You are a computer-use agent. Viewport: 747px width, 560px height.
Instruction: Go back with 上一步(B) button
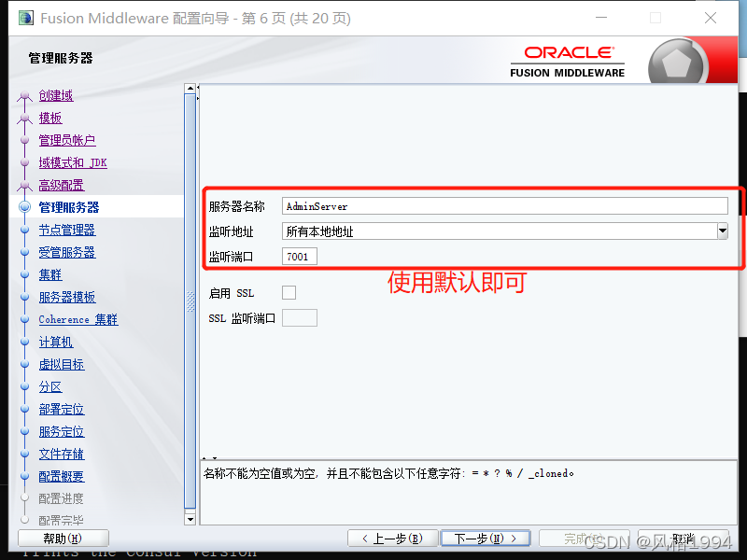tap(392, 539)
